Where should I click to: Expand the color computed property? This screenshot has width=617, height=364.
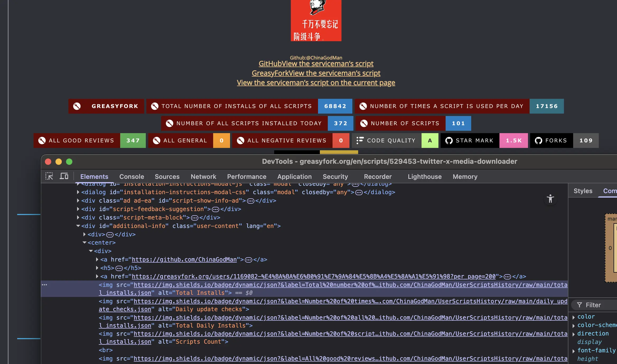click(573, 317)
